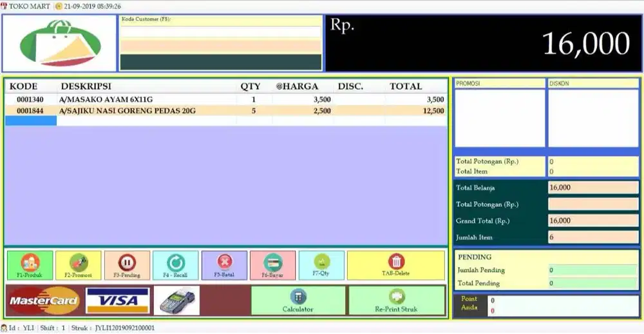Proceed to payment with F6-Bayar
Screen dimensions: 644x334
(x=272, y=266)
